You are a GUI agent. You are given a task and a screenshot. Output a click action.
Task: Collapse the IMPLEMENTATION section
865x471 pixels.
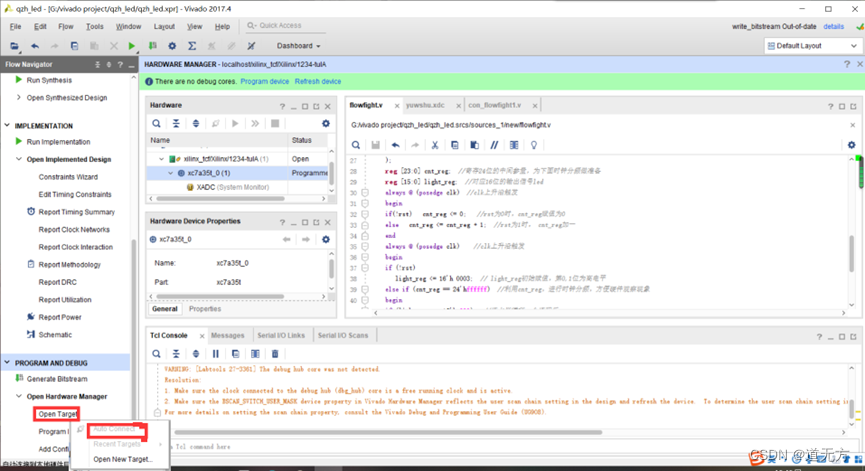click(7, 126)
